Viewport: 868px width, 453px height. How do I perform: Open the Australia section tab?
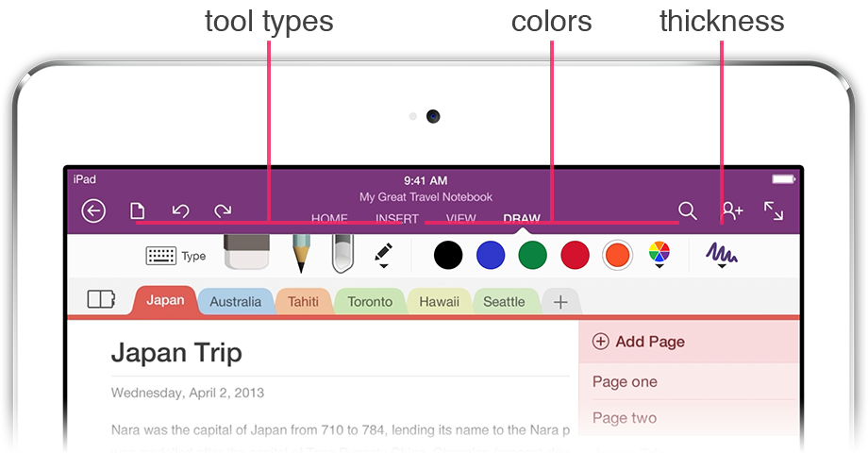(235, 301)
